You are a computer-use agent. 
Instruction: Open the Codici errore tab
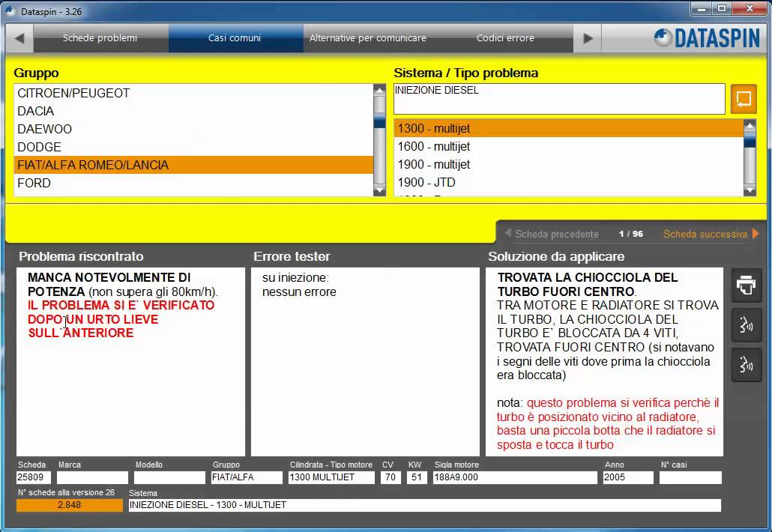pyautogui.click(x=505, y=38)
